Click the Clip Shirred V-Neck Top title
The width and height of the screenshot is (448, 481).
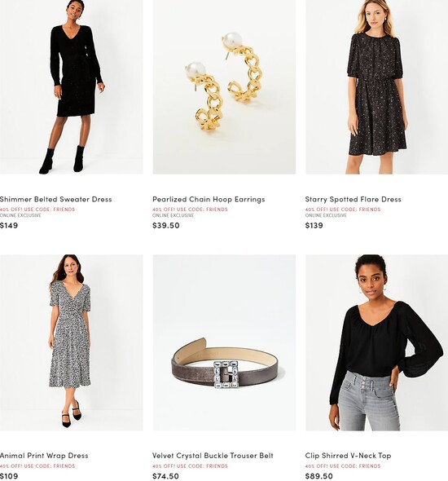click(x=348, y=456)
